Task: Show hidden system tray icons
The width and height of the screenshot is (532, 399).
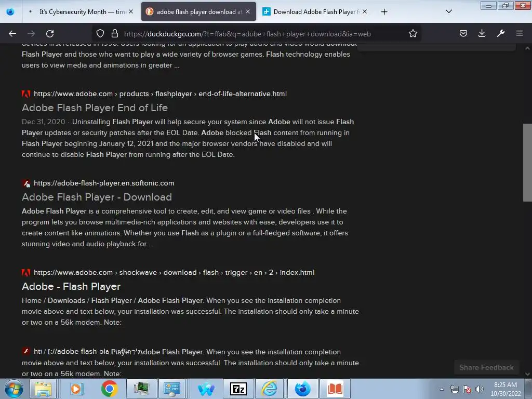Action: pos(442,389)
